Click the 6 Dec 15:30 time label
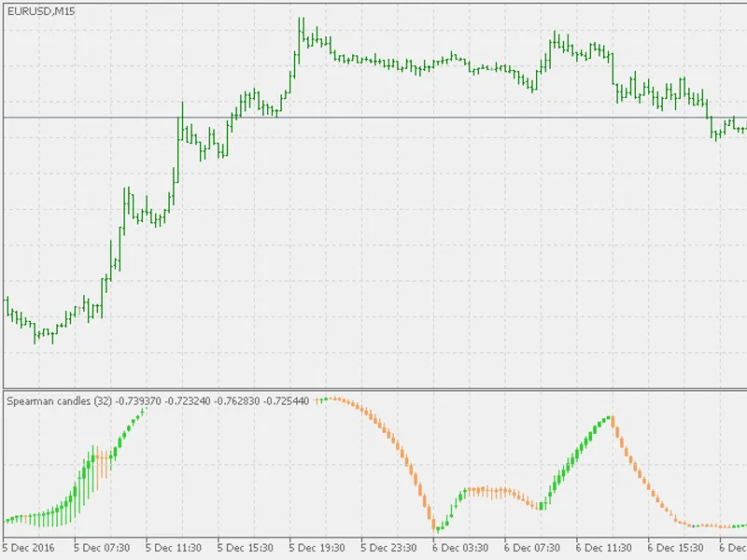 (675, 548)
